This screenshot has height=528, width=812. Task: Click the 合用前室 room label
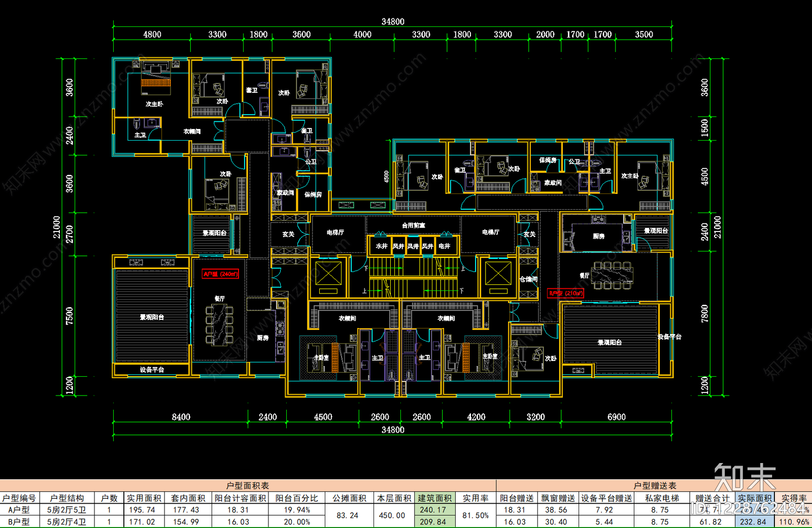[414, 225]
